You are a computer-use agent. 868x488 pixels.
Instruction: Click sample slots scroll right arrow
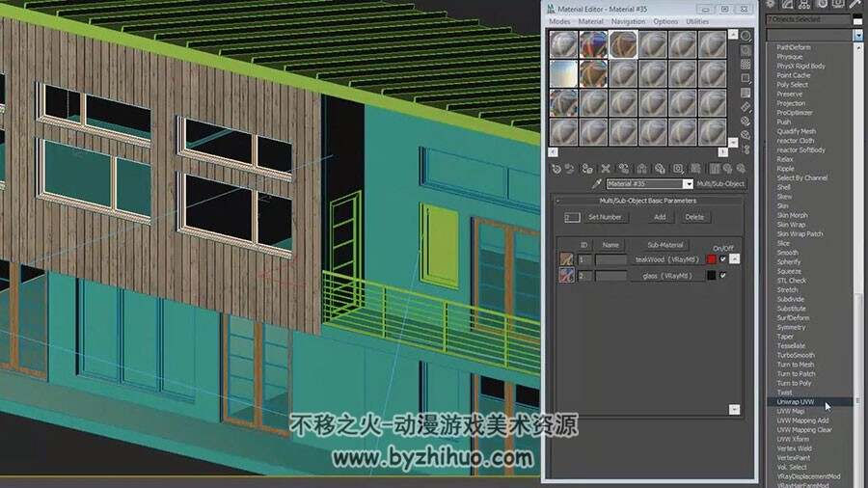723,152
